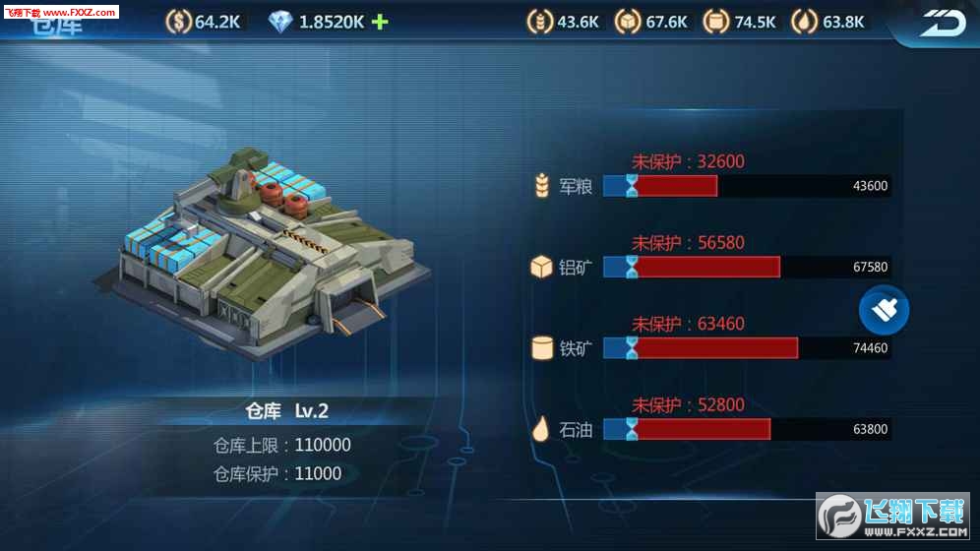Tap the 铝矿 cube icon in list
The width and height of the screenshot is (980, 551).
541,267
